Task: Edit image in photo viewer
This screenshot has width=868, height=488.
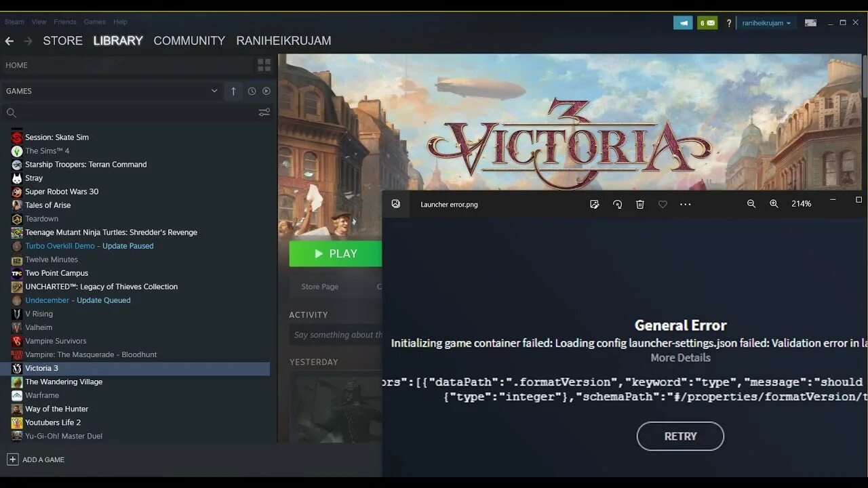Action: [x=595, y=204]
